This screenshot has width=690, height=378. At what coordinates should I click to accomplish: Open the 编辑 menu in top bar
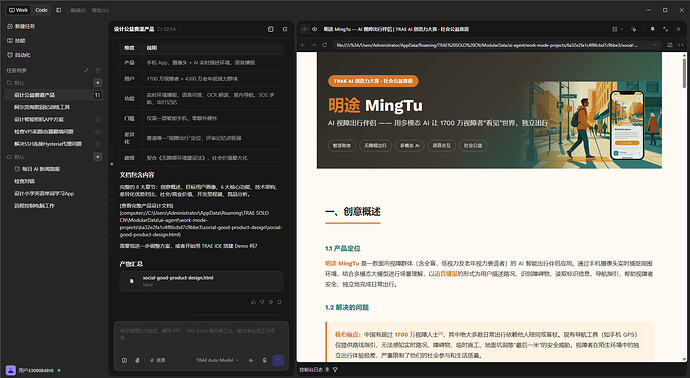click(78, 10)
